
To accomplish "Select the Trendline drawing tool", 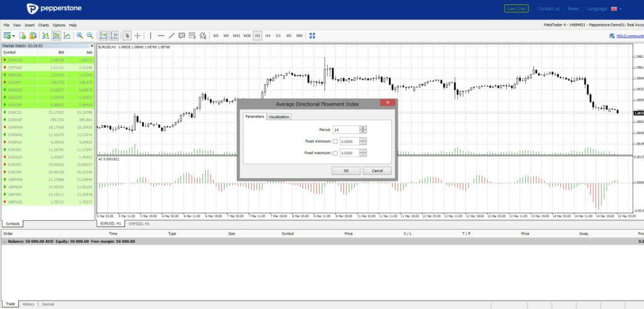I will 172,36.
